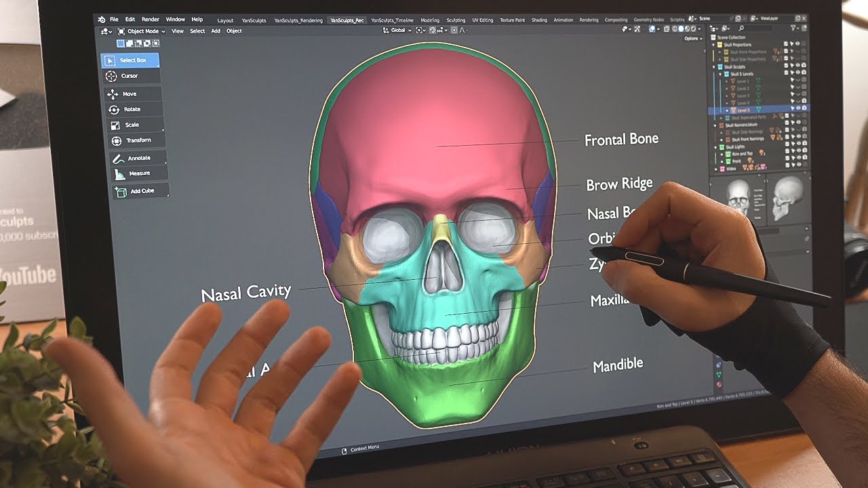This screenshot has width=868, height=488.
Task: Switch to rendered shading mode
Action: pyautogui.click(x=693, y=29)
